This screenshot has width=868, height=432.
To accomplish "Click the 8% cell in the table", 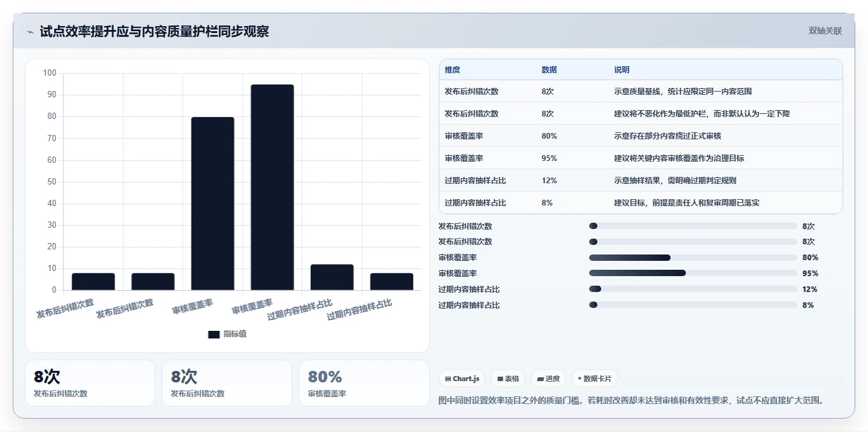I will point(547,203).
